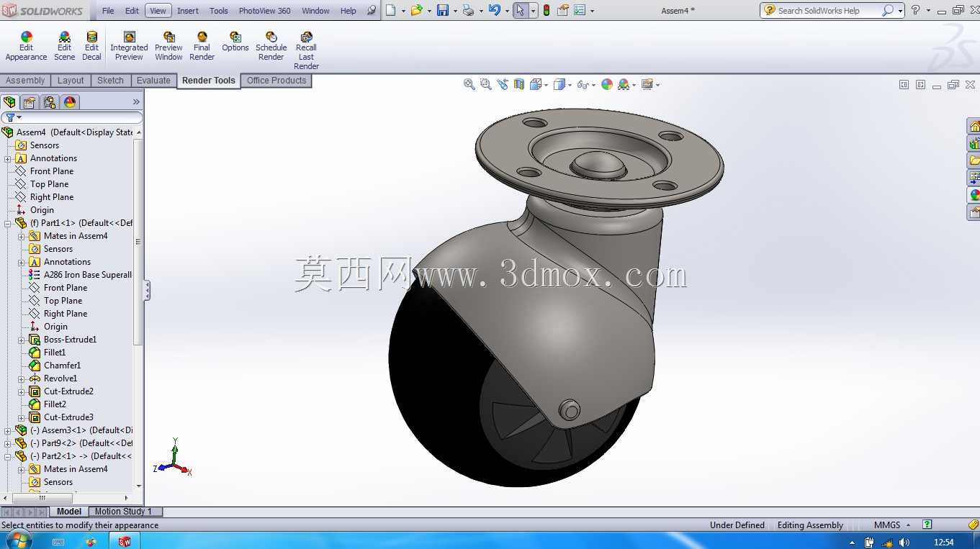
Task: Click the Windows Start button
Action: pos(18,541)
